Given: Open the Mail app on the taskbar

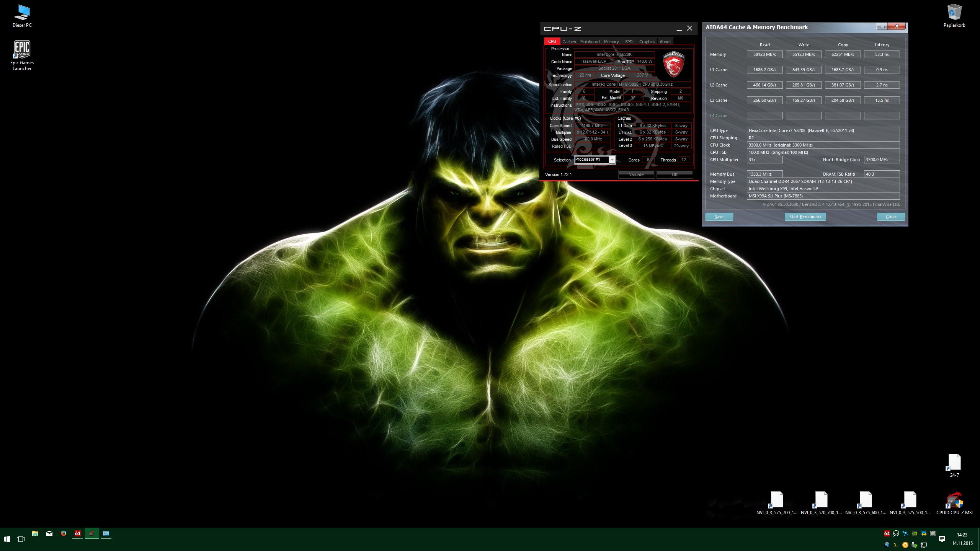Looking at the screenshot, I should 49,533.
